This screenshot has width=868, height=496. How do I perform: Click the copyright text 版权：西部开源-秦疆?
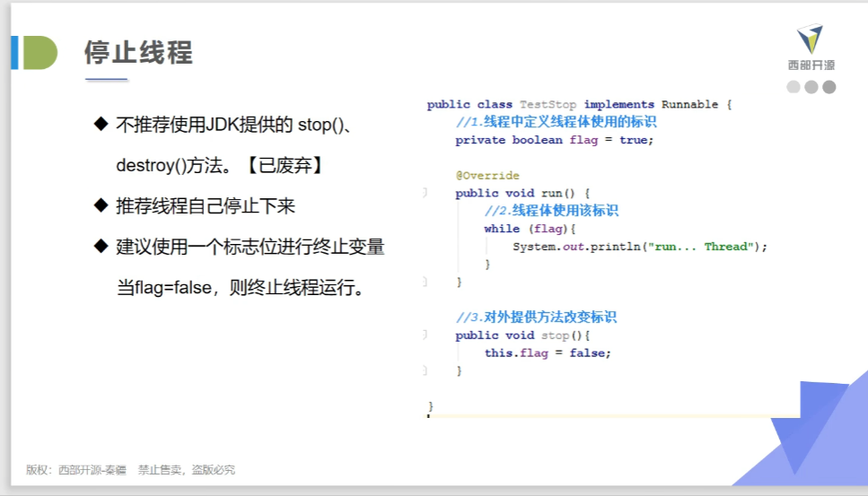pyautogui.click(x=75, y=470)
